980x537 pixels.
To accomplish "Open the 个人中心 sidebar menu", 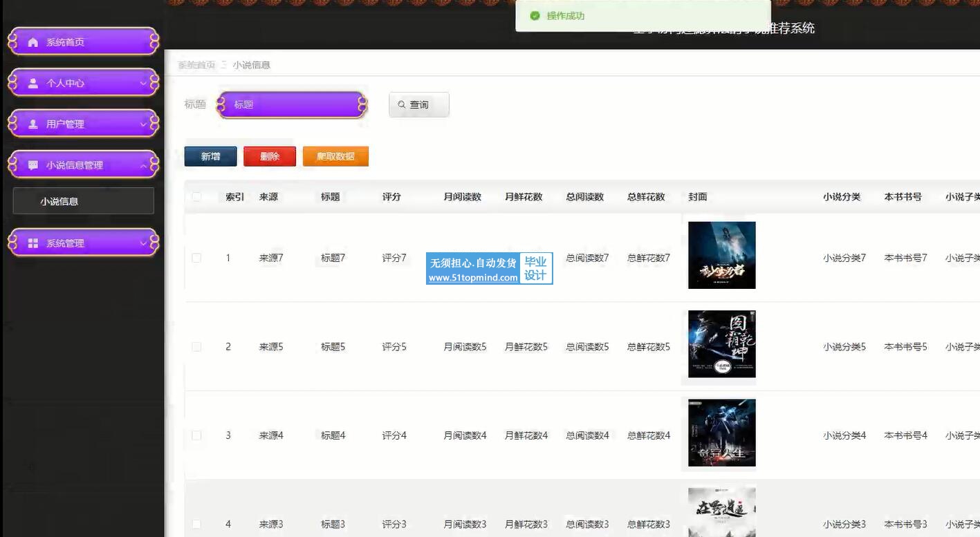I will pos(84,83).
